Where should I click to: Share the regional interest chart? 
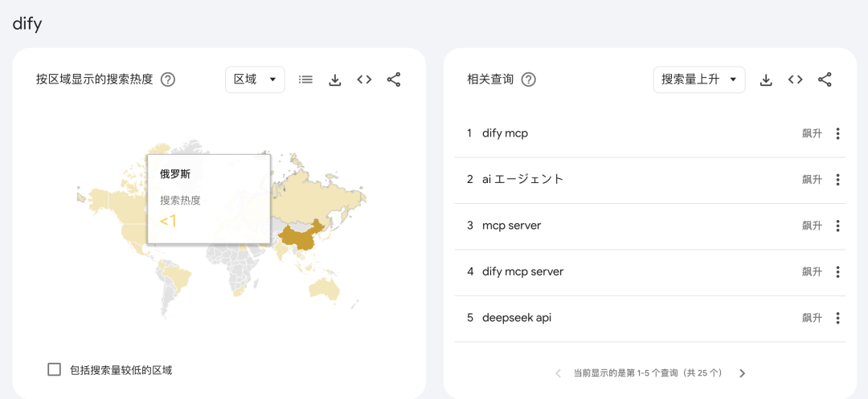pos(394,79)
